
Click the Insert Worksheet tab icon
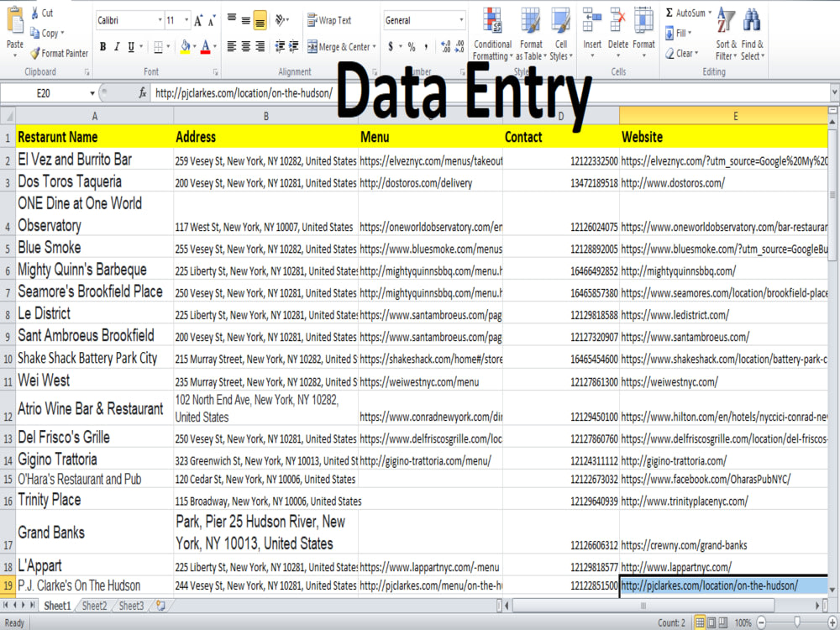pos(160,606)
